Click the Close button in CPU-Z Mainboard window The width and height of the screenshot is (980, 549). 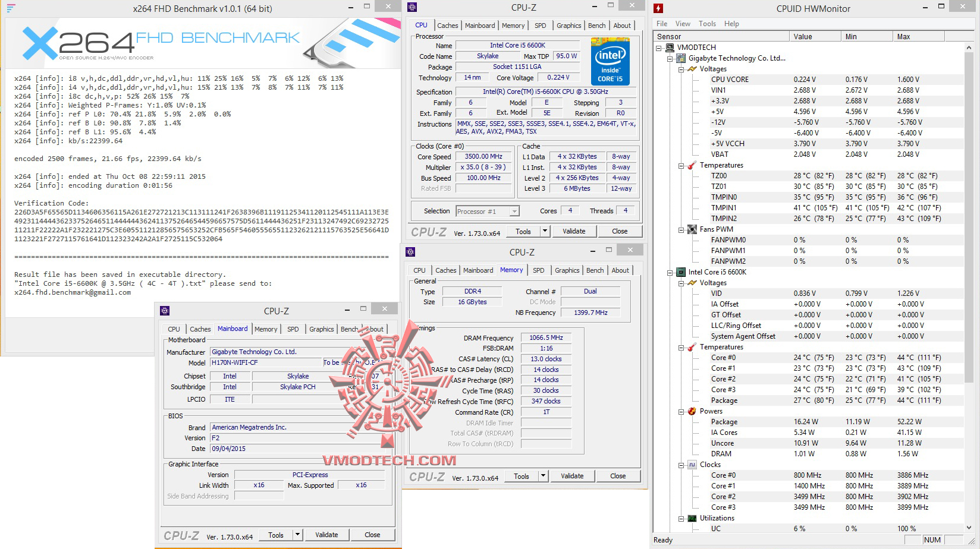pos(372,535)
